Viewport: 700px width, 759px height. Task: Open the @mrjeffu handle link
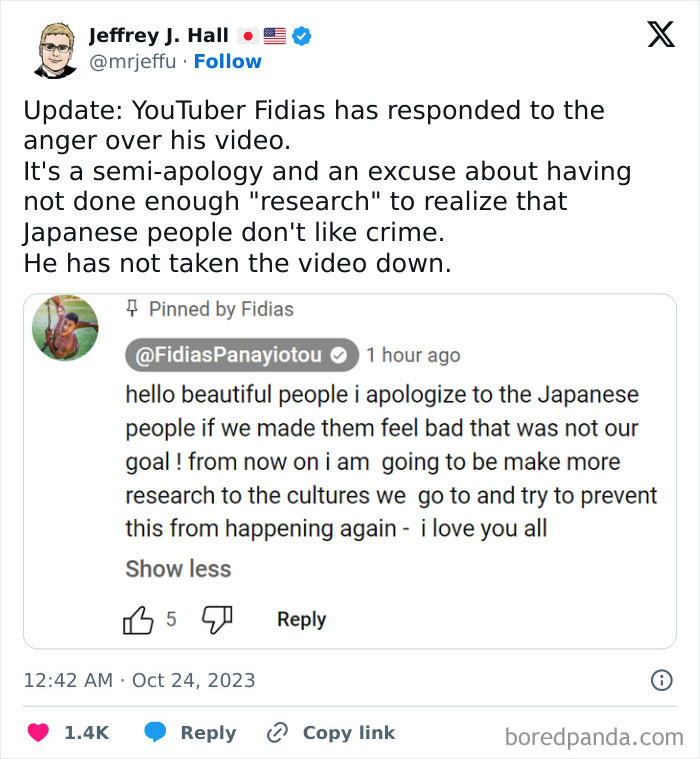(x=134, y=62)
